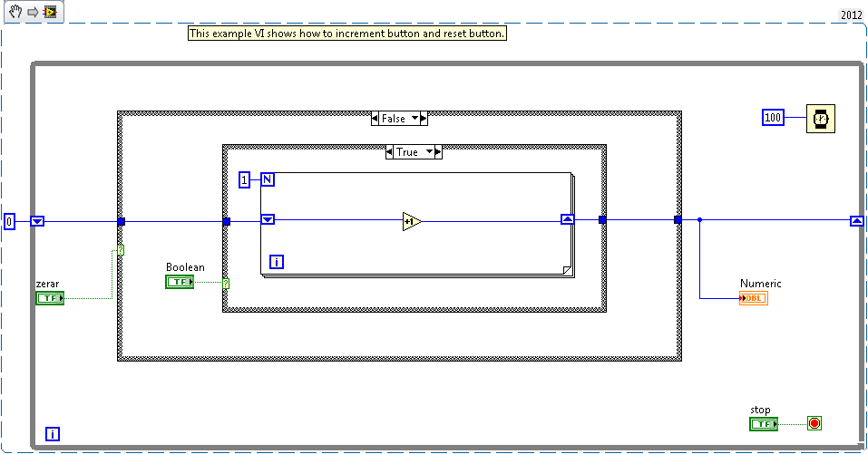Screen dimensions: 868x454
Task: Select the While Loop iteration terminal
Action: pos(52,434)
